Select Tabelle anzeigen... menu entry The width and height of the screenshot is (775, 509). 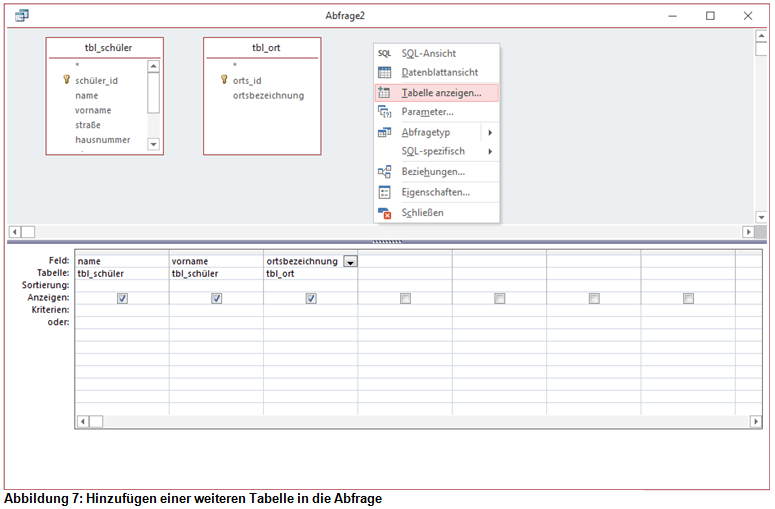point(441,92)
